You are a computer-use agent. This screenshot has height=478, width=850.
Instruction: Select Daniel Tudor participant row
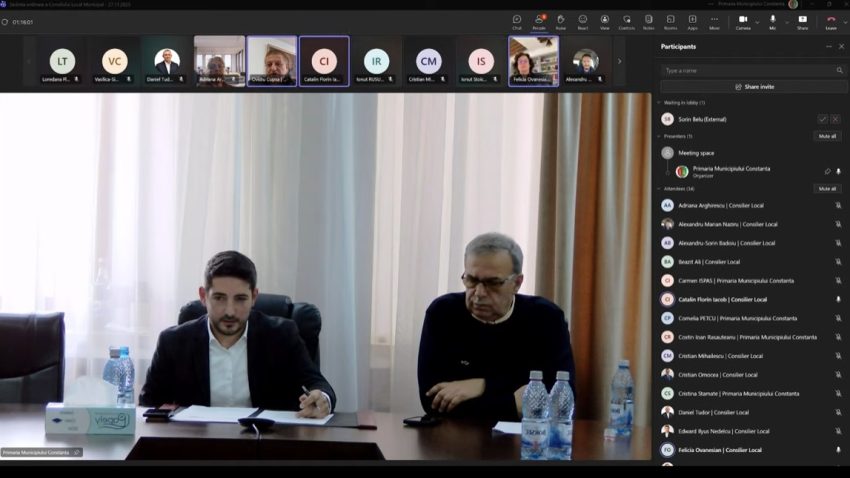pyautogui.click(x=751, y=412)
